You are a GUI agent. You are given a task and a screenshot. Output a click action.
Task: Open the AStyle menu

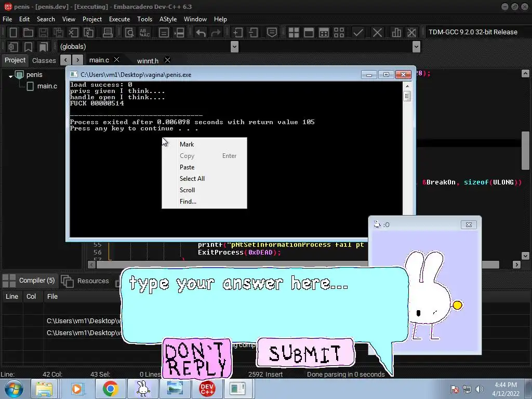click(168, 19)
